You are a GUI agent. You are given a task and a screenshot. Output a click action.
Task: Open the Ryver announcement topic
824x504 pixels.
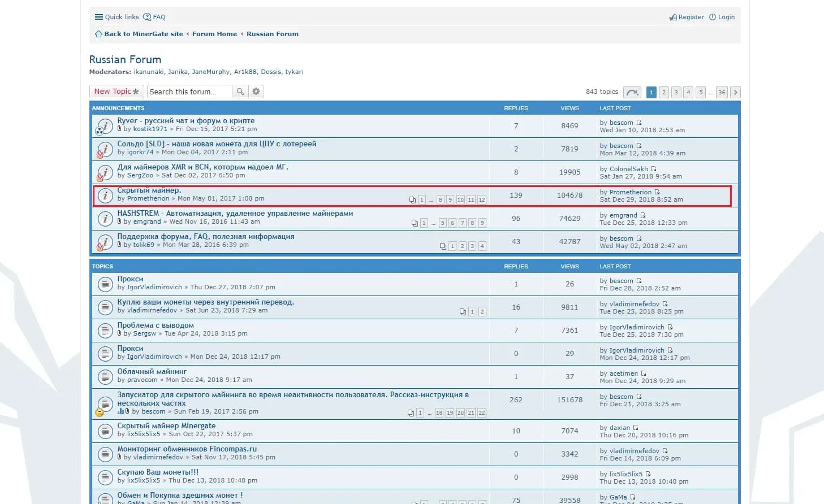[186, 121]
